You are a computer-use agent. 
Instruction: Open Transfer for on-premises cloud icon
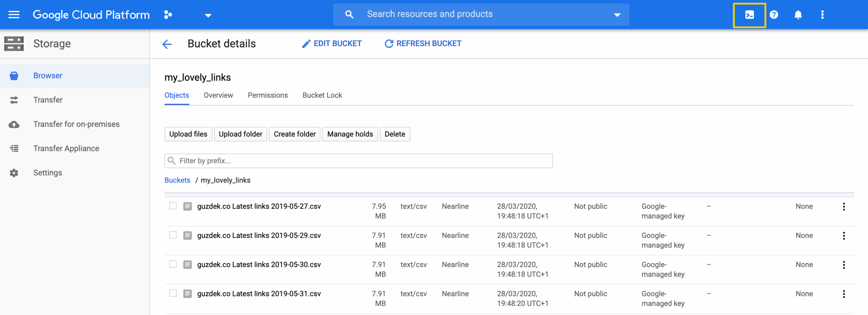click(14, 124)
